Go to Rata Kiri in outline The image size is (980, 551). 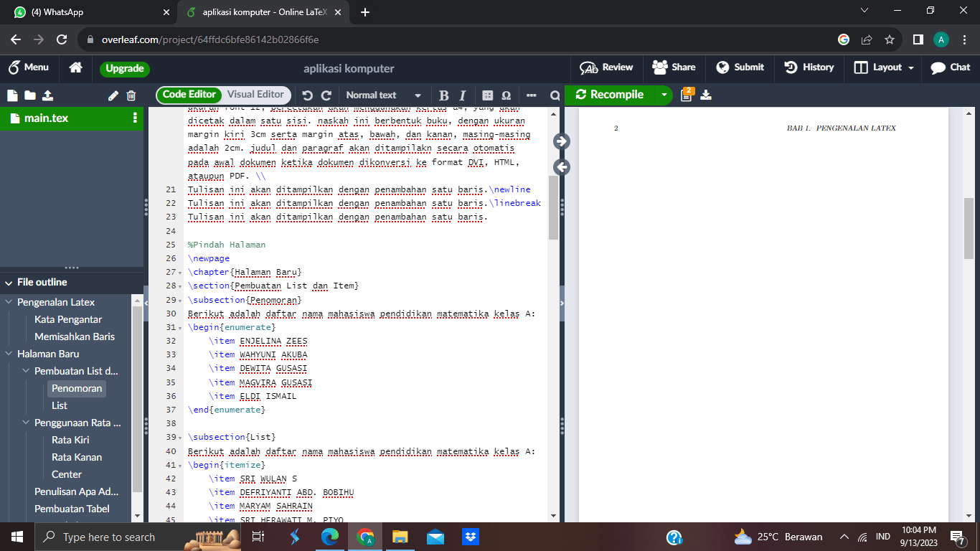click(x=70, y=440)
